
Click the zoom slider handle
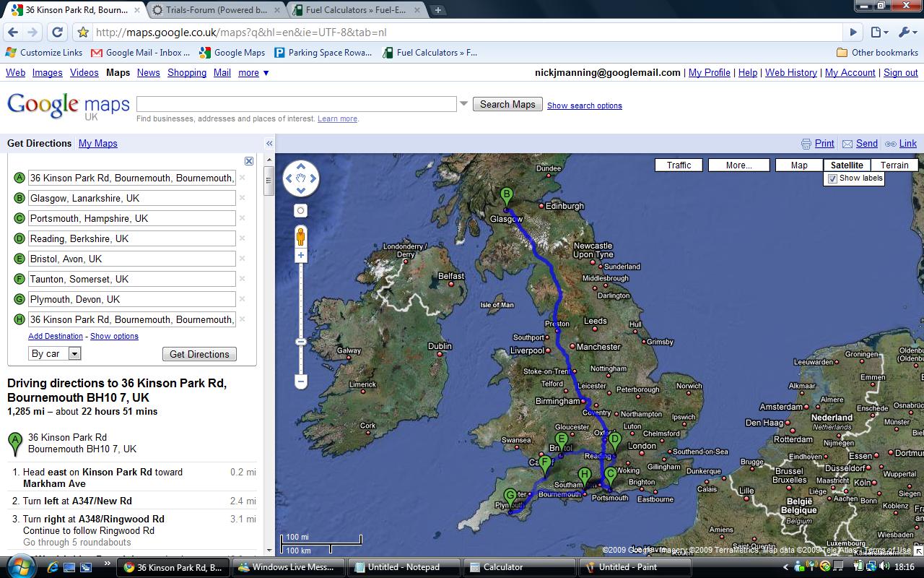click(301, 341)
